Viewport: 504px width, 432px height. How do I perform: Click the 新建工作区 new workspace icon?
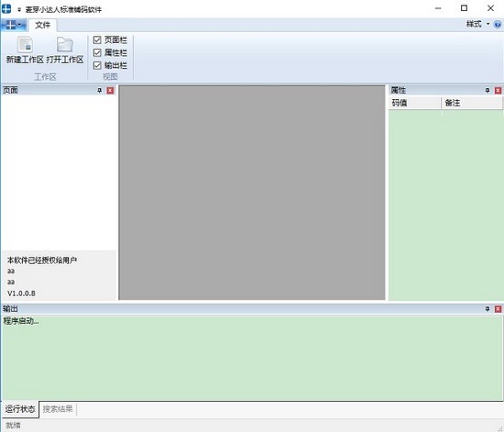pos(25,45)
